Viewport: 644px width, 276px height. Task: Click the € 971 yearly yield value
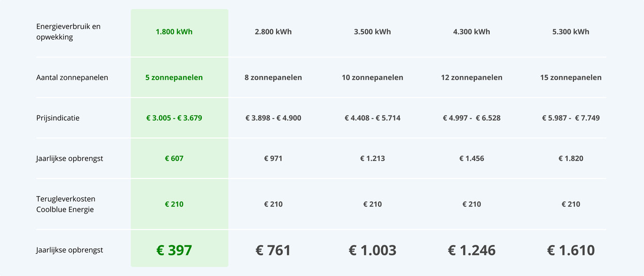point(273,158)
